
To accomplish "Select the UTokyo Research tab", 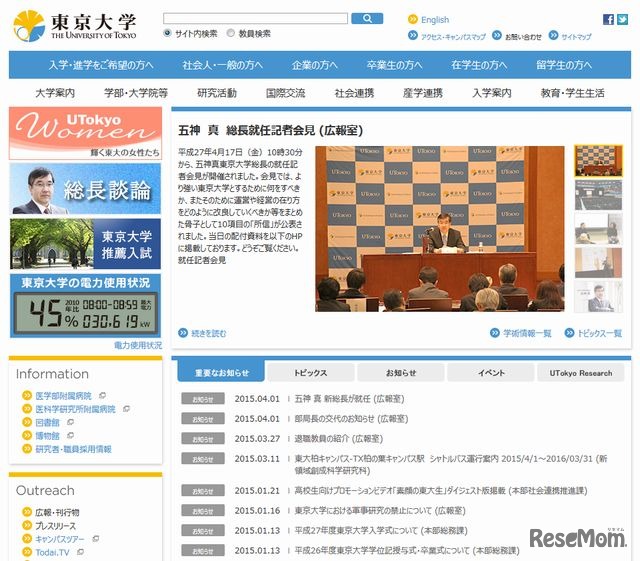I will click(x=581, y=373).
